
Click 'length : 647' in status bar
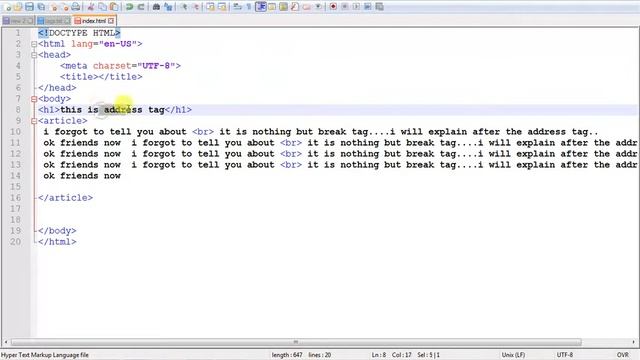pyautogui.click(x=287, y=355)
